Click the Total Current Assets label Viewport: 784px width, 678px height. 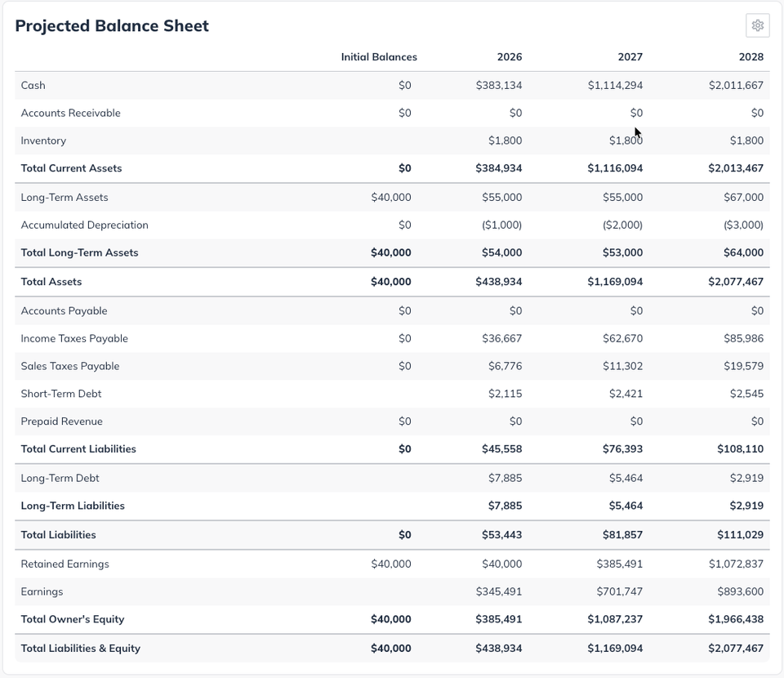pos(72,168)
